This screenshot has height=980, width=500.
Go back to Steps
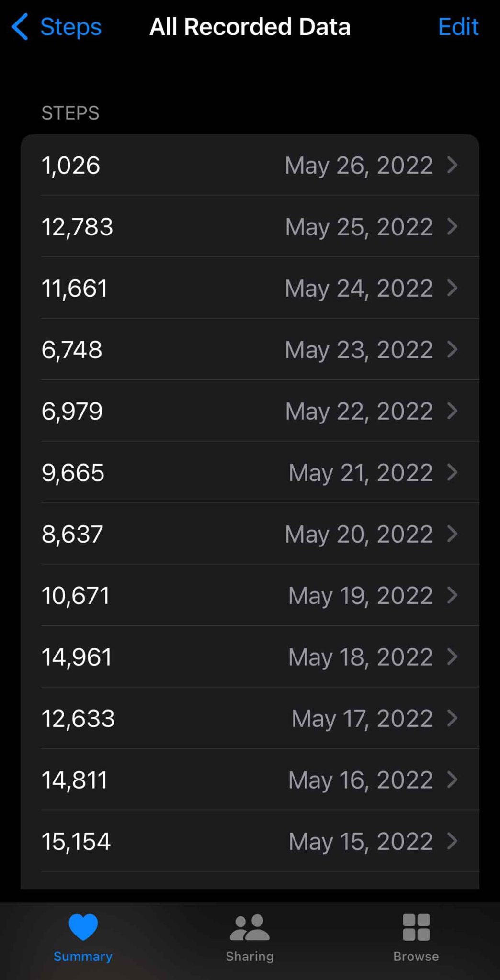70,27
